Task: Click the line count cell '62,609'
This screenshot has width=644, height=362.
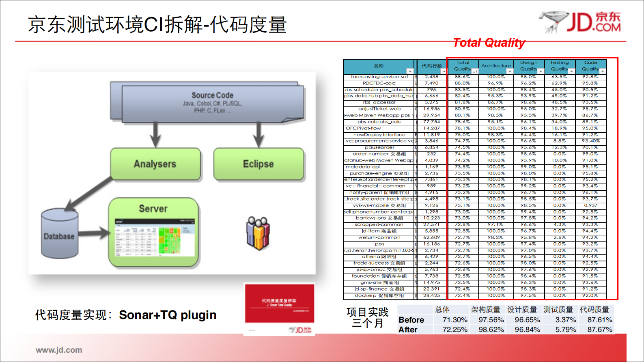Action: [x=431, y=237]
